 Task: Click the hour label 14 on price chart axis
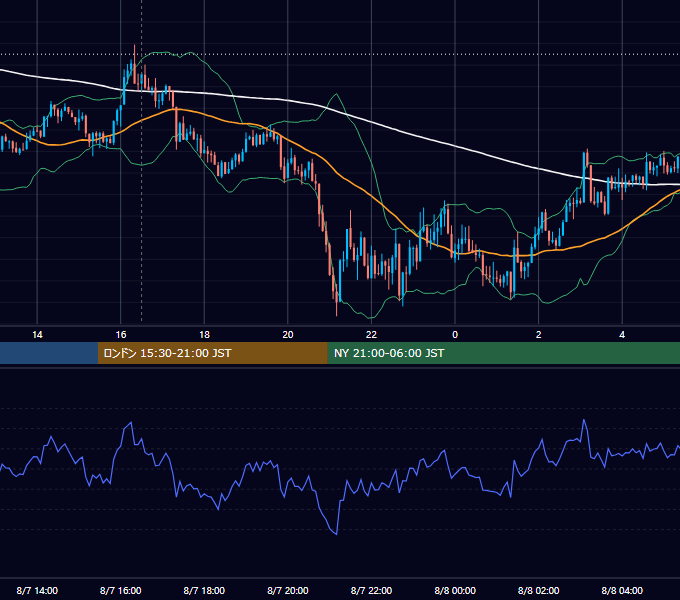(x=37, y=335)
